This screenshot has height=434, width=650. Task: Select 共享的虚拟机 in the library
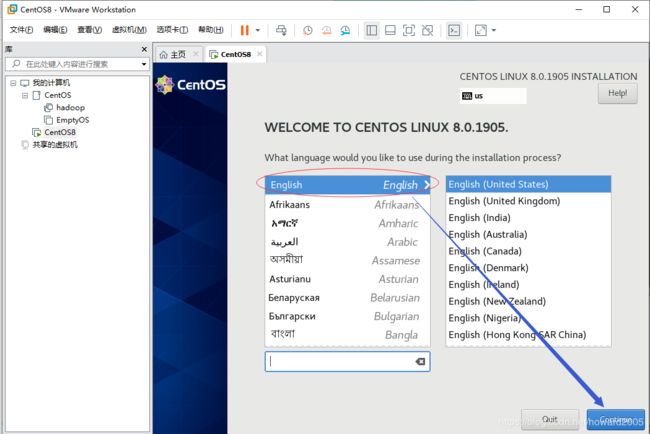coord(55,145)
